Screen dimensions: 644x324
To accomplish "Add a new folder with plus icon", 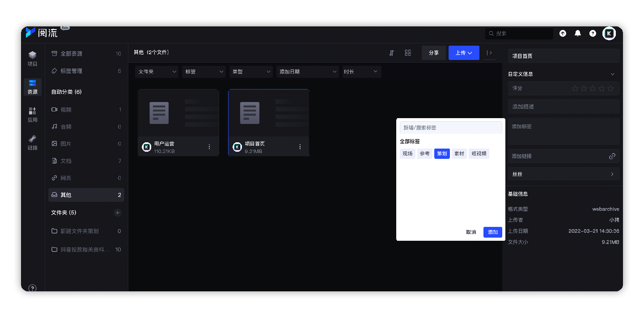I will (x=118, y=213).
